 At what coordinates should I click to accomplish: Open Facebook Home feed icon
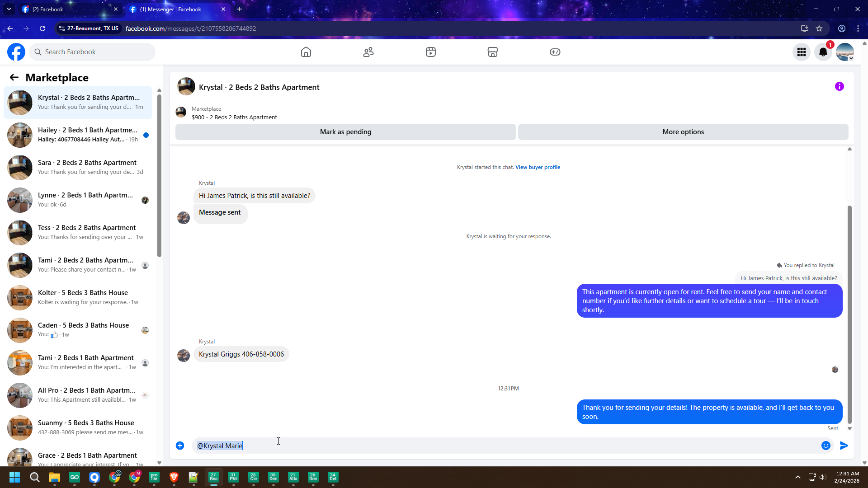pyautogui.click(x=306, y=52)
